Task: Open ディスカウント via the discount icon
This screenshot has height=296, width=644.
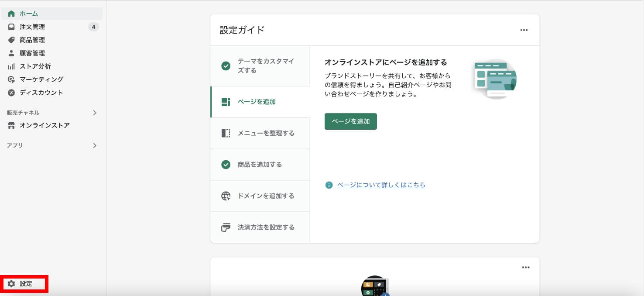Action: pos(10,93)
